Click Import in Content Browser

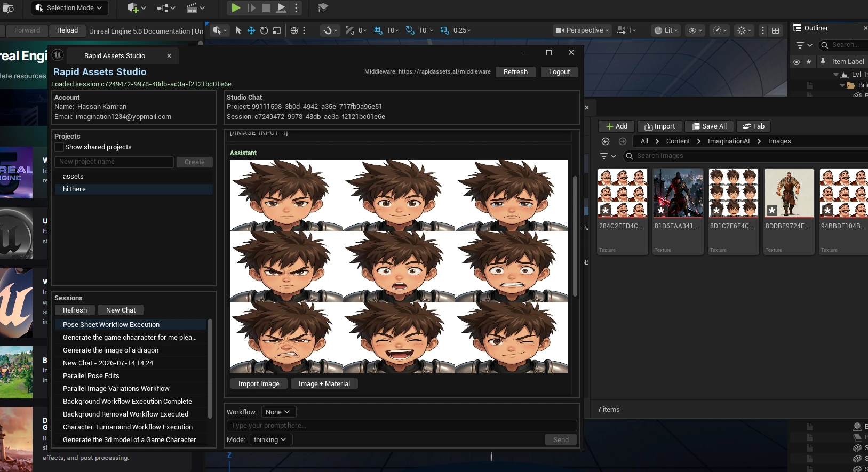point(659,126)
